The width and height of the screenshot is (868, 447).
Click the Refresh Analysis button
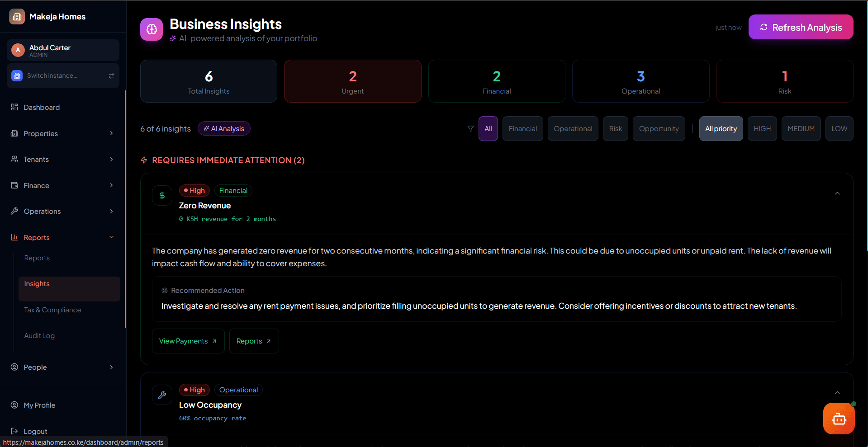click(x=801, y=27)
